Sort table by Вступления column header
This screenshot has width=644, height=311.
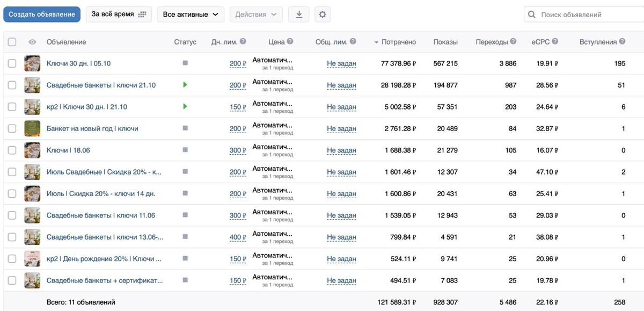tap(598, 42)
